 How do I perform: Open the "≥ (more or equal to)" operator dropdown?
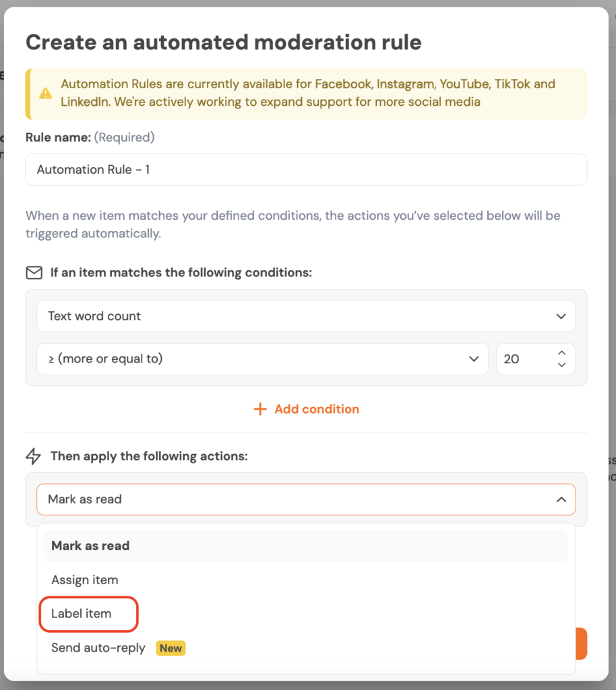tap(256, 359)
